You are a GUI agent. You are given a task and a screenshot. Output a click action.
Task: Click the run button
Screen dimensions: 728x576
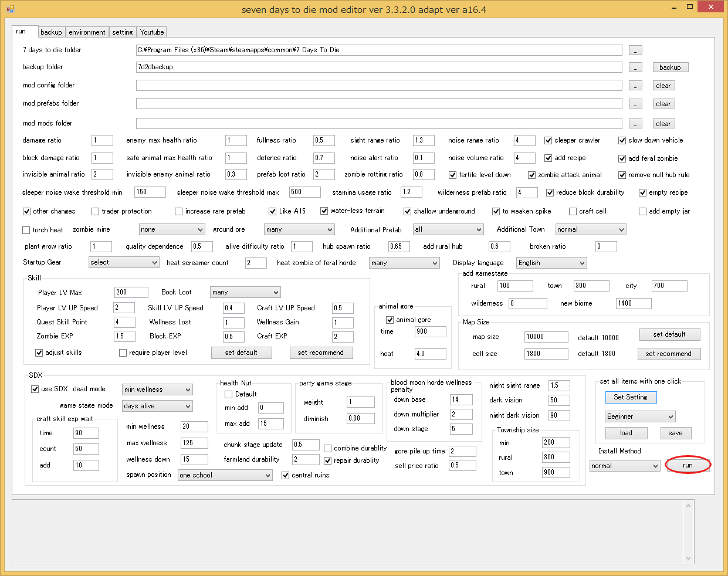coord(688,465)
